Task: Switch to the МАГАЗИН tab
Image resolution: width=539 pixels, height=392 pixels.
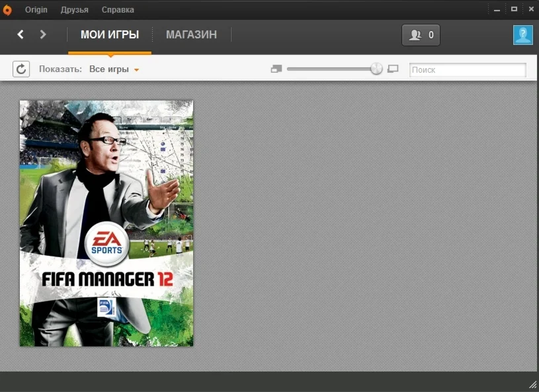Action: tap(190, 34)
